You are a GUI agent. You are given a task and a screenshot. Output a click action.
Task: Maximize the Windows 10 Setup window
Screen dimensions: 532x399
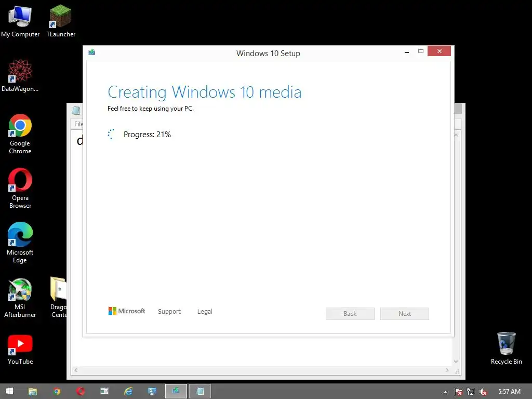pos(421,51)
